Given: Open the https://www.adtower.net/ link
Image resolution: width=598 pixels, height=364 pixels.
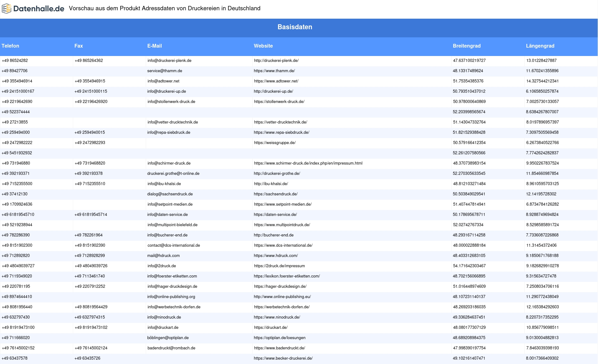Looking at the screenshot, I should [x=276, y=81].
